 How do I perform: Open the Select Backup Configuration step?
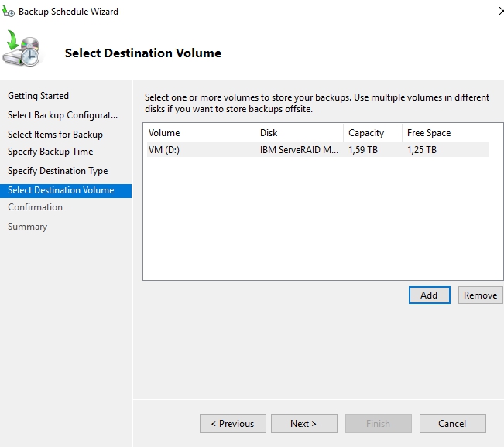pyautogui.click(x=63, y=115)
